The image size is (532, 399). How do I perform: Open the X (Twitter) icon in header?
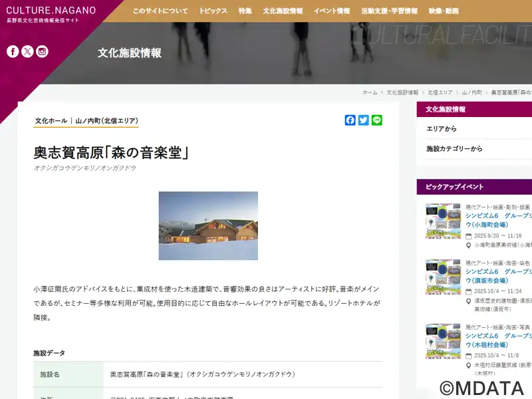27,51
